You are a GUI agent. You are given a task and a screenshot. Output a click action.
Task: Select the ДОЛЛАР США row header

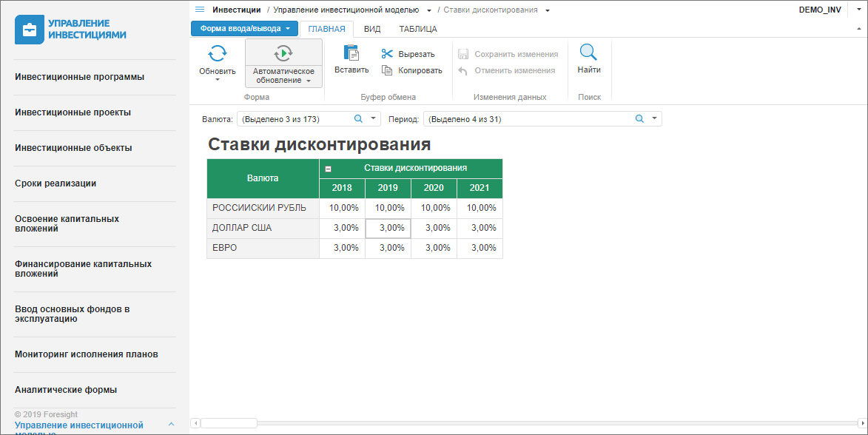click(x=263, y=228)
